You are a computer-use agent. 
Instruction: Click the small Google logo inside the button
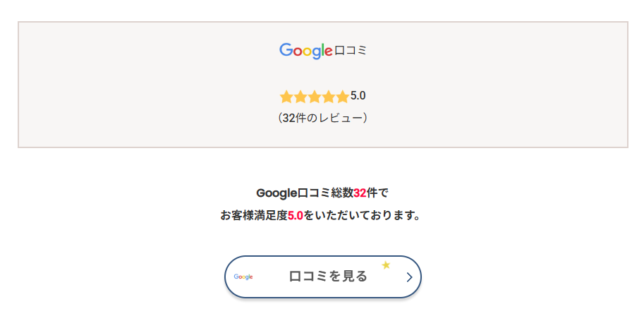(243, 277)
